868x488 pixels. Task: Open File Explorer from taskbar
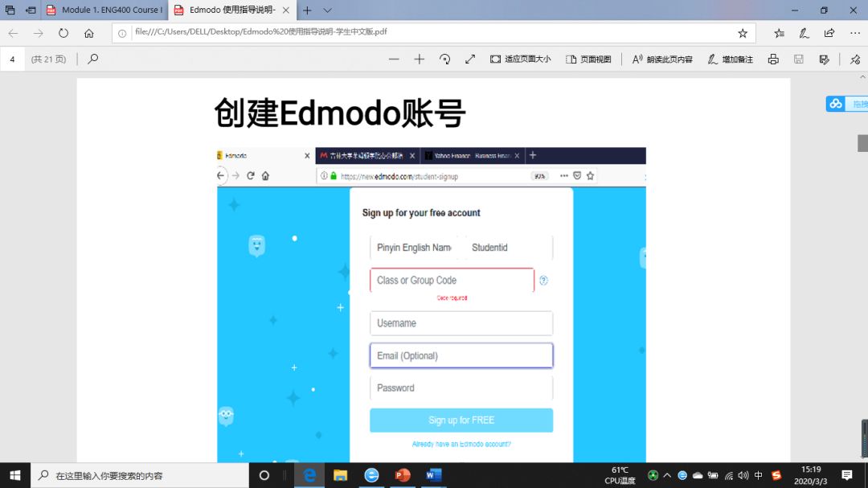pos(340,475)
